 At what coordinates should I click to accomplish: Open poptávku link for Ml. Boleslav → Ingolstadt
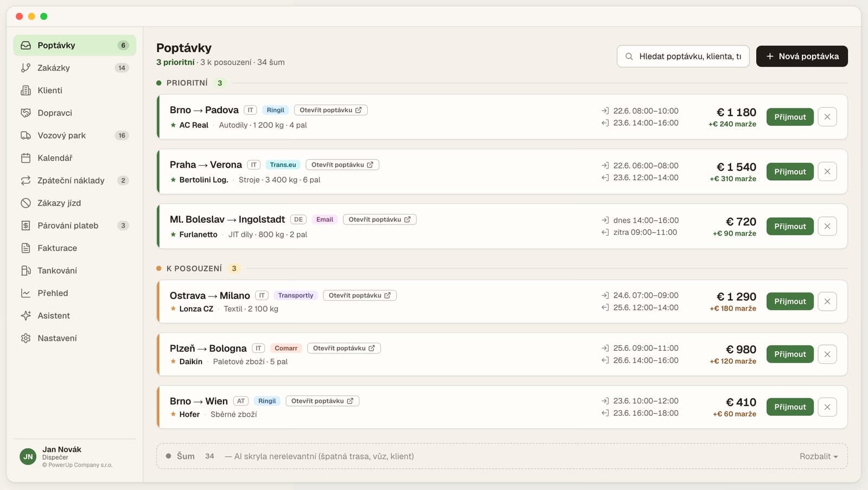click(380, 220)
